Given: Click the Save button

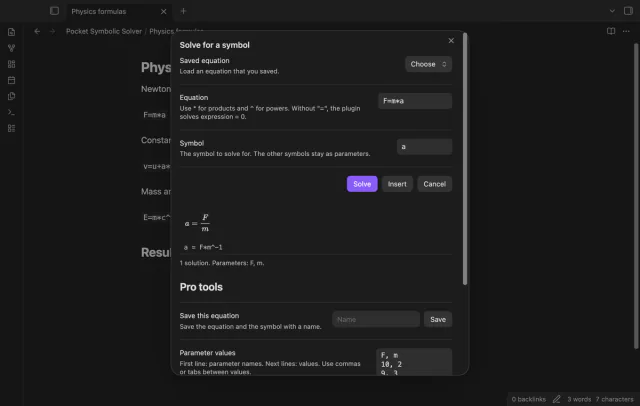Looking at the screenshot, I should coord(438,319).
